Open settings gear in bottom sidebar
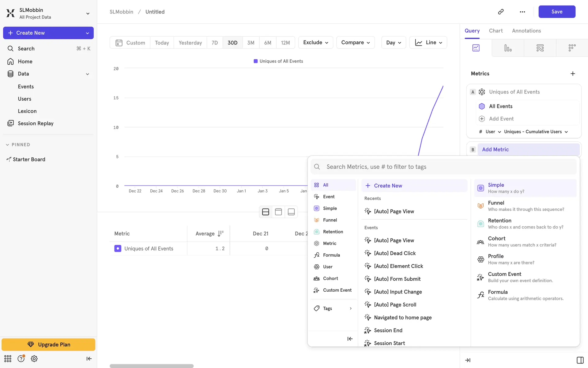 coord(34,358)
